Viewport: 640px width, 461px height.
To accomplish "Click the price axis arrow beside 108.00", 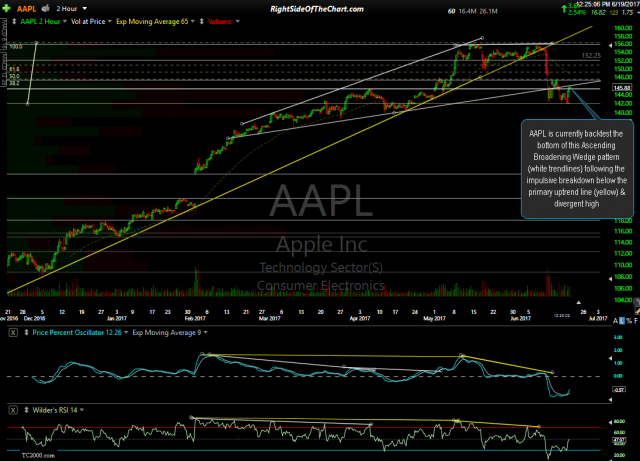I will coord(610,277).
